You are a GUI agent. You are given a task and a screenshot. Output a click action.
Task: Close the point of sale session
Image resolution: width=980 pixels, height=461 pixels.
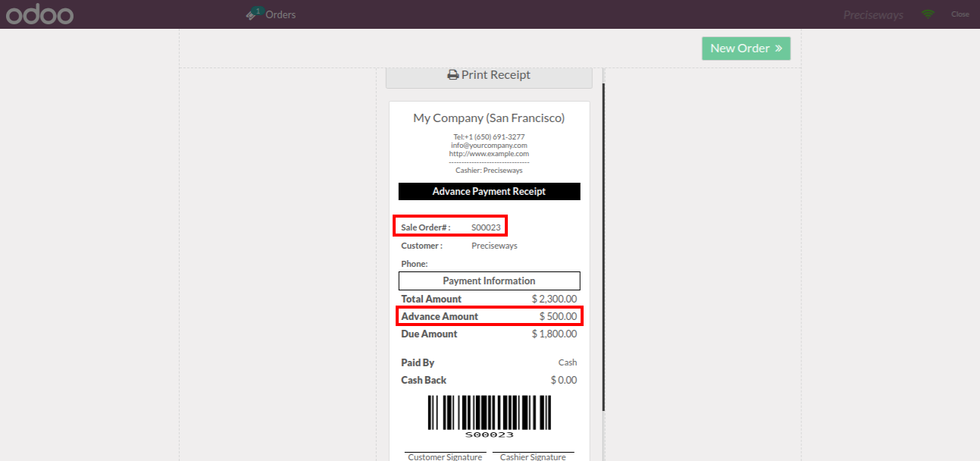click(x=960, y=14)
